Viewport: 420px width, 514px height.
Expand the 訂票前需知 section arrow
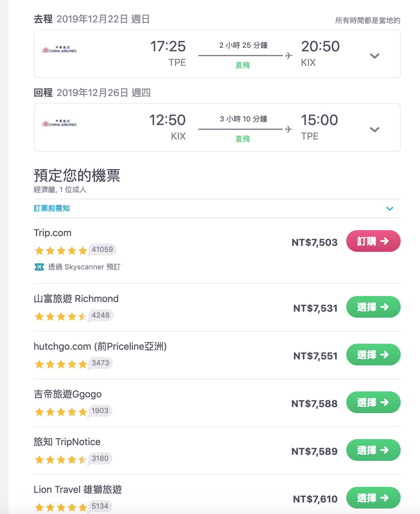click(x=389, y=209)
